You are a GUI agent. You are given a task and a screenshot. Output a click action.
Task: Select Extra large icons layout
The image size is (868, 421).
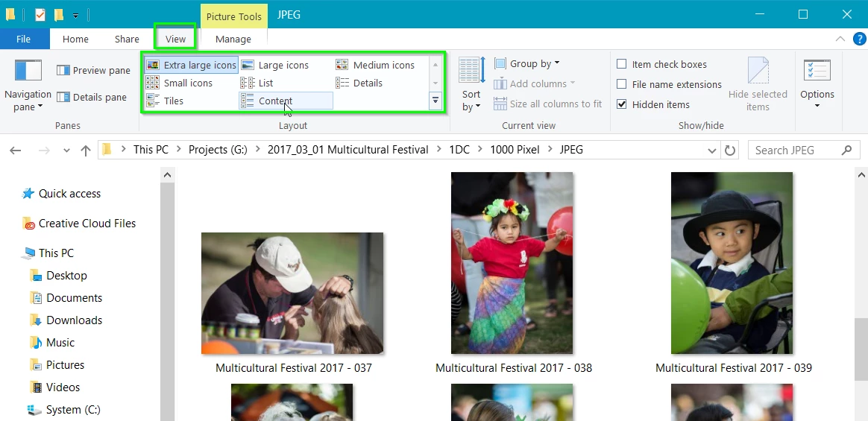(192, 66)
